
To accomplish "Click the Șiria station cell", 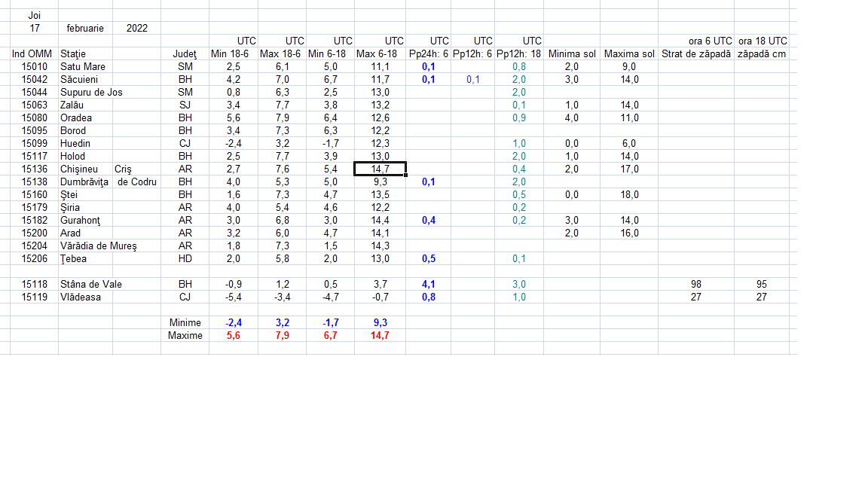I will tap(70, 207).
